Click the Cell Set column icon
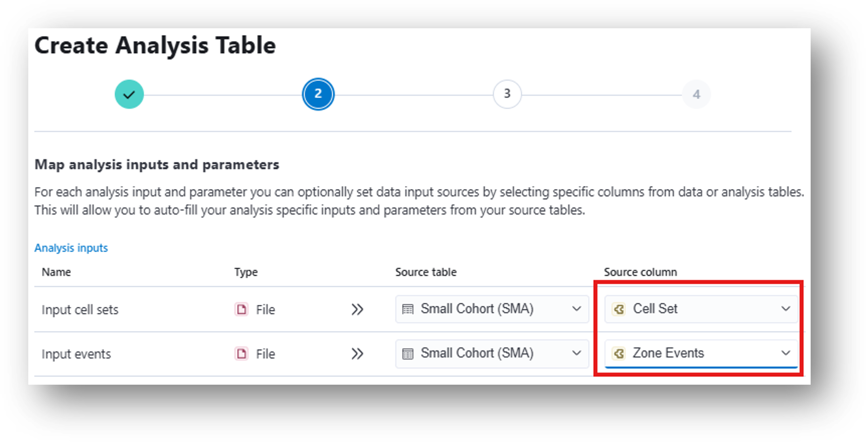The height and width of the screenshot is (442, 868). (x=618, y=309)
